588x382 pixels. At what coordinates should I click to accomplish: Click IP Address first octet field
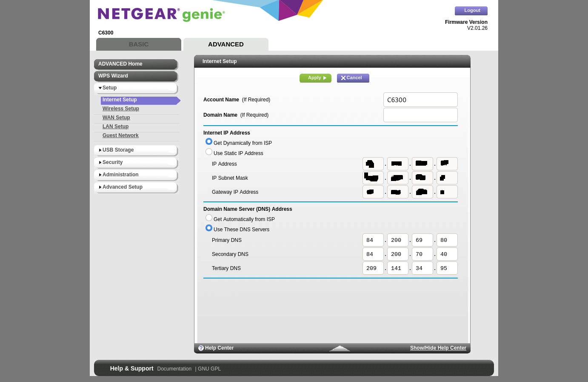coord(373,164)
